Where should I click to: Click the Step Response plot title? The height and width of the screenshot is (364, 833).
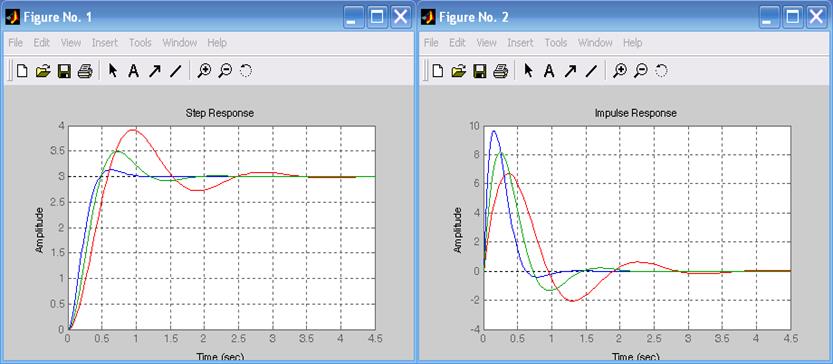tap(219, 113)
